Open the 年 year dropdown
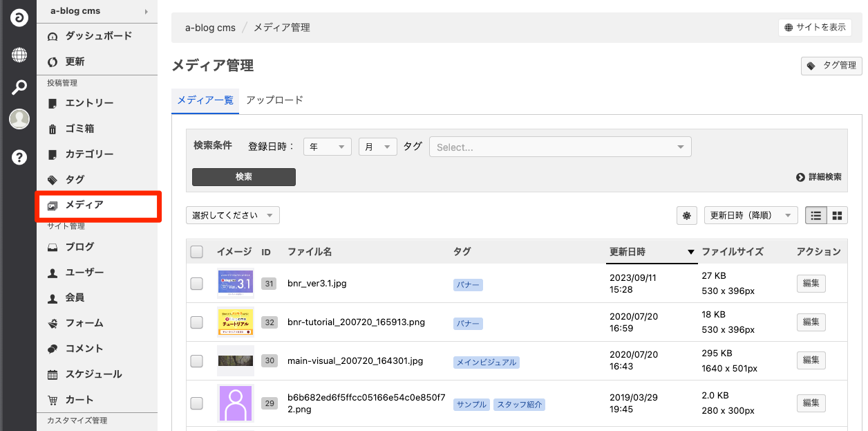Image resolution: width=868 pixels, height=431 pixels. click(x=327, y=147)
